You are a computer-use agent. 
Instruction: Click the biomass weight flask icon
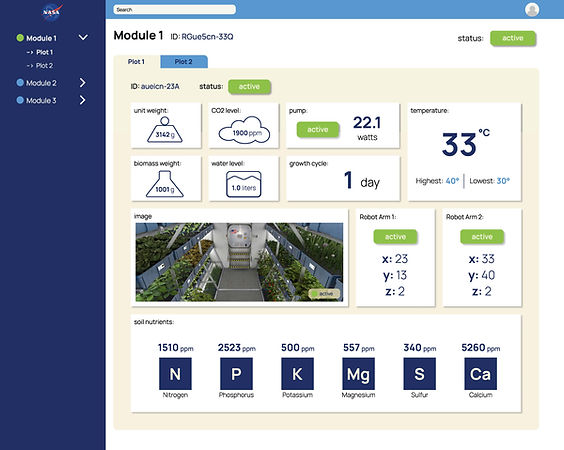(165, 184)
